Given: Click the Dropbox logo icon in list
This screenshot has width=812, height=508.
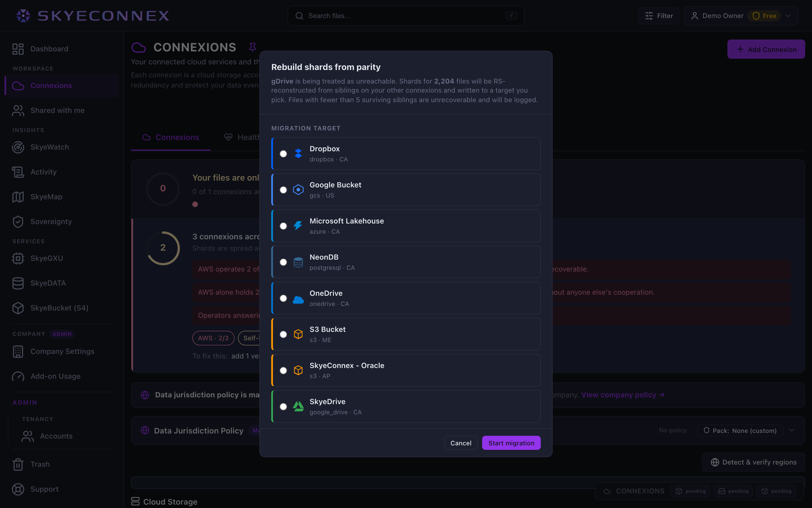Looking at the screenshot, I should pyautogui.click(x=298, y=154).
